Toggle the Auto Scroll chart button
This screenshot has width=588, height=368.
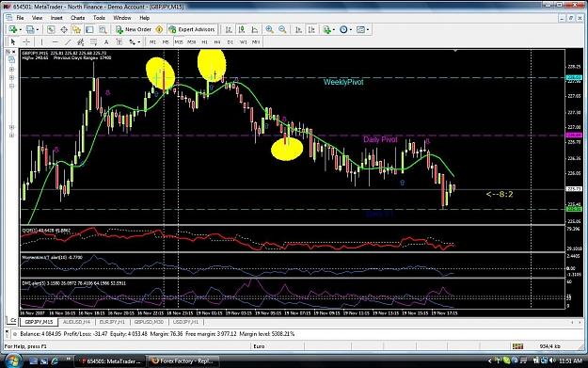pos(298,29)
